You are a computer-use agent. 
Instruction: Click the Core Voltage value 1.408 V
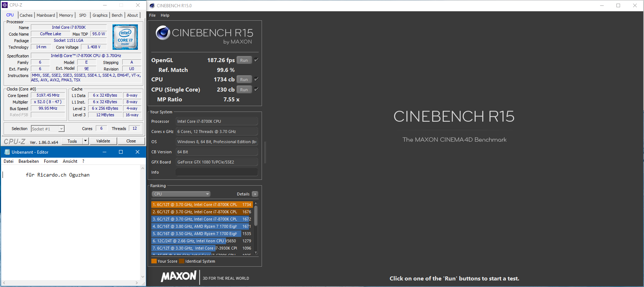[x=94, y=47]
